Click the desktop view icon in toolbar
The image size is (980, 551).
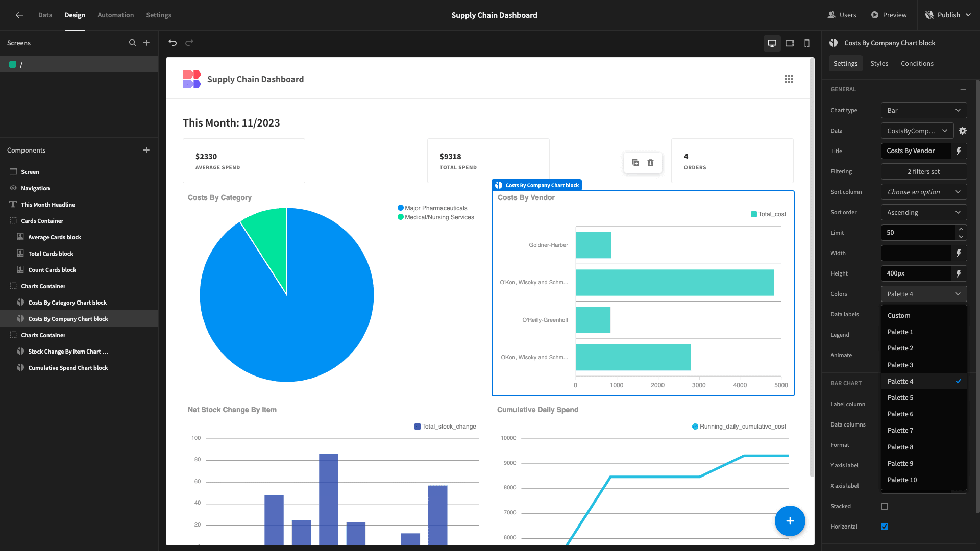[772, 43]
